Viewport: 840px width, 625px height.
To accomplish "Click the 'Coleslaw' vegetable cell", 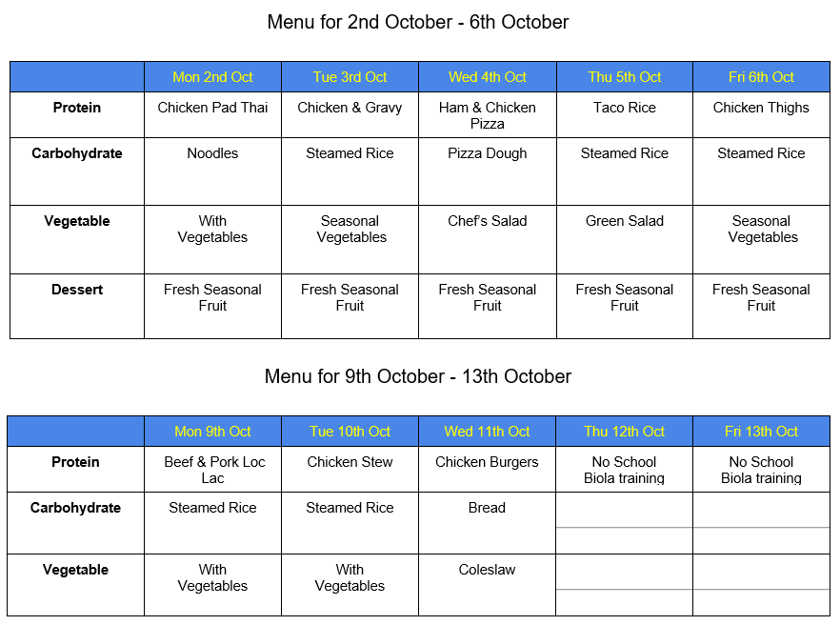I will [487, 570].
